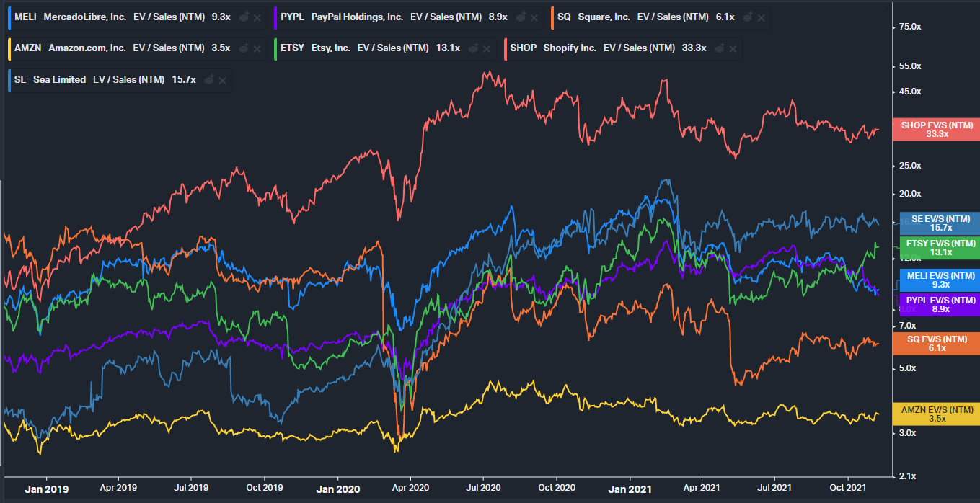Click SQ EV/S (NTM) 6.1x axis label
Image resolution: width=980 pixels, height=503 pixels.
point(936,344)
